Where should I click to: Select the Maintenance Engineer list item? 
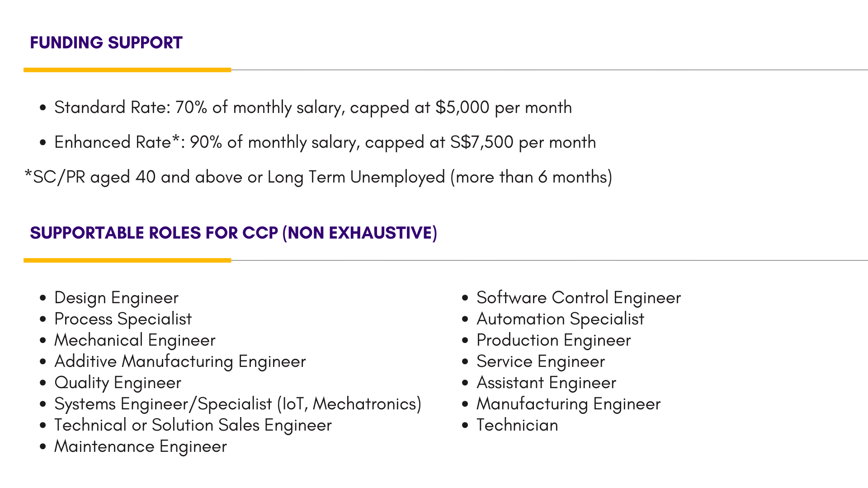coord(141,446)
